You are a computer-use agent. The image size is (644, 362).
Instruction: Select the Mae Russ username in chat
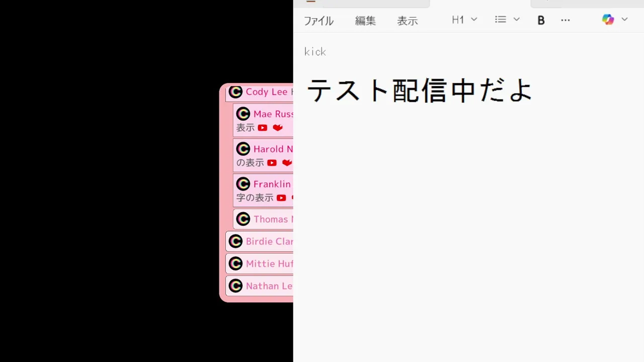click(x=273, y=114)
